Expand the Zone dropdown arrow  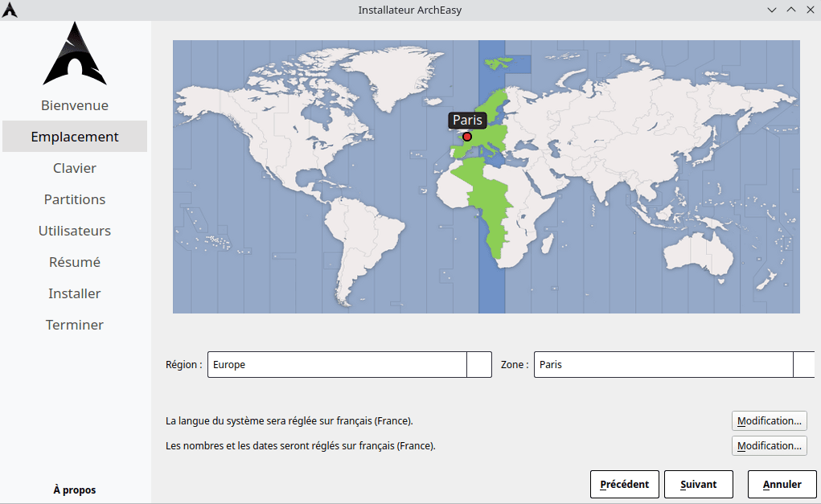tap(803, 364)
